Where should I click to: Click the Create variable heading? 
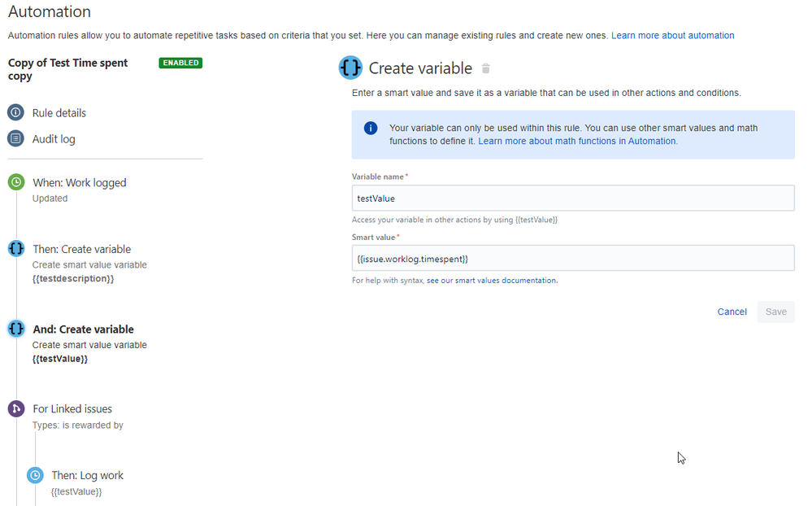click(x=420, y=68)
